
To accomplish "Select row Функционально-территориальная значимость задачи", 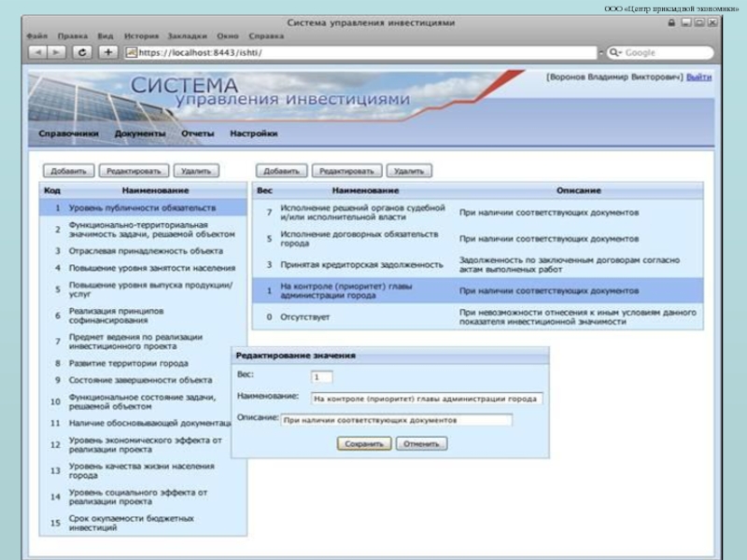I will [143, 230].
